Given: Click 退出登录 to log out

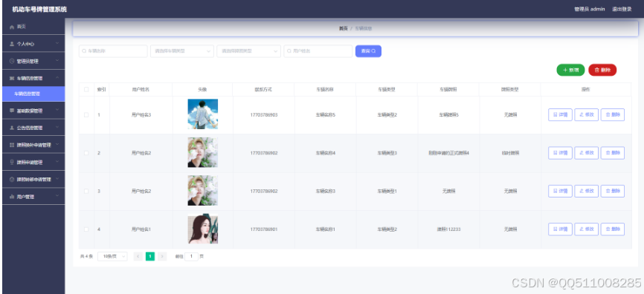Looking at the screenshot, I should [622, 9].
